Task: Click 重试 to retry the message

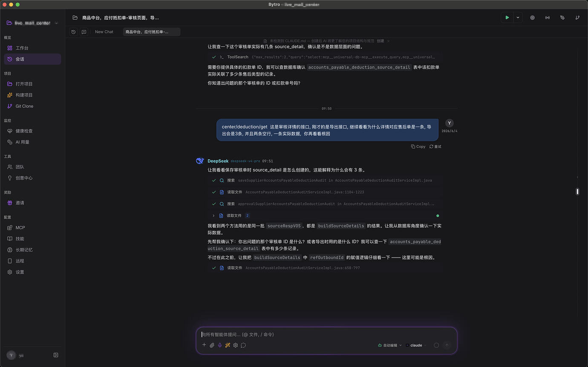Action: (x=435, y=146)
